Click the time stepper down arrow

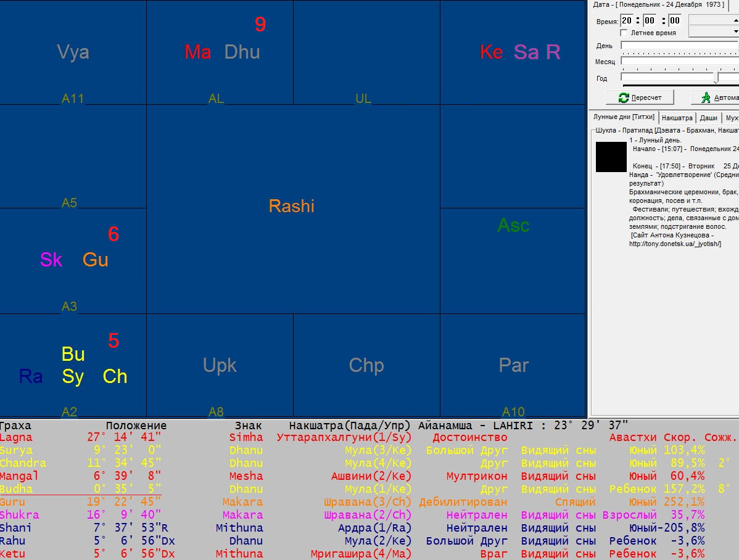pos(735,31)
